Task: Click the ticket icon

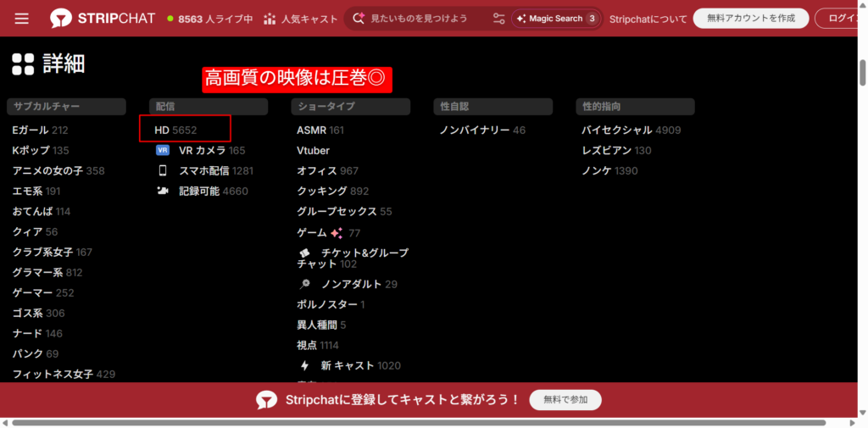Action: [x=304, y=253]
